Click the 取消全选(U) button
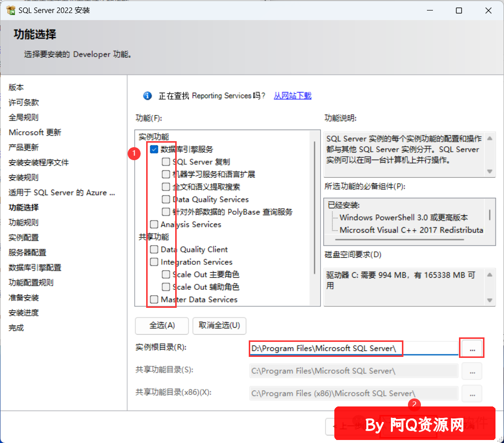504x443 pixels. [219, 326]
